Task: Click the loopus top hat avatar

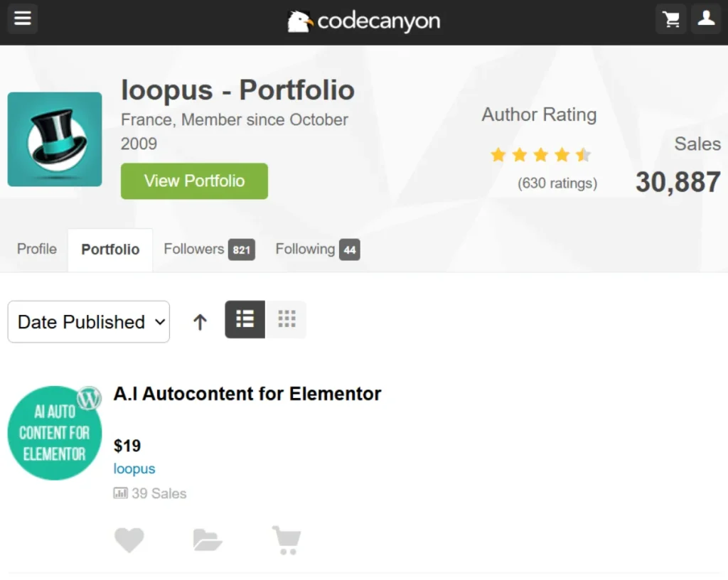Action: (x=55, y=139)
